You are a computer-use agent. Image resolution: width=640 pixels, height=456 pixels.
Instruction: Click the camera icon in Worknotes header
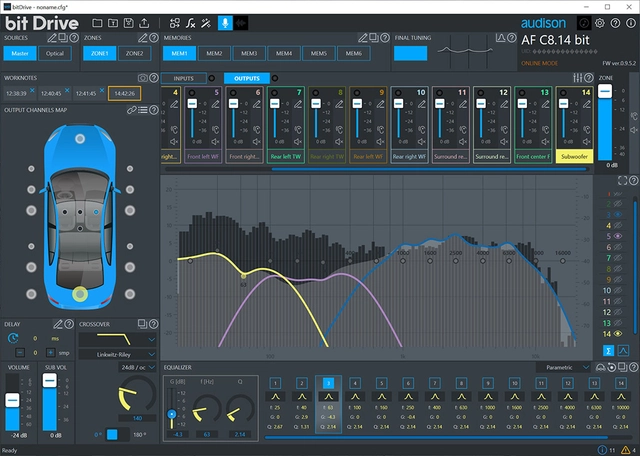142,76
